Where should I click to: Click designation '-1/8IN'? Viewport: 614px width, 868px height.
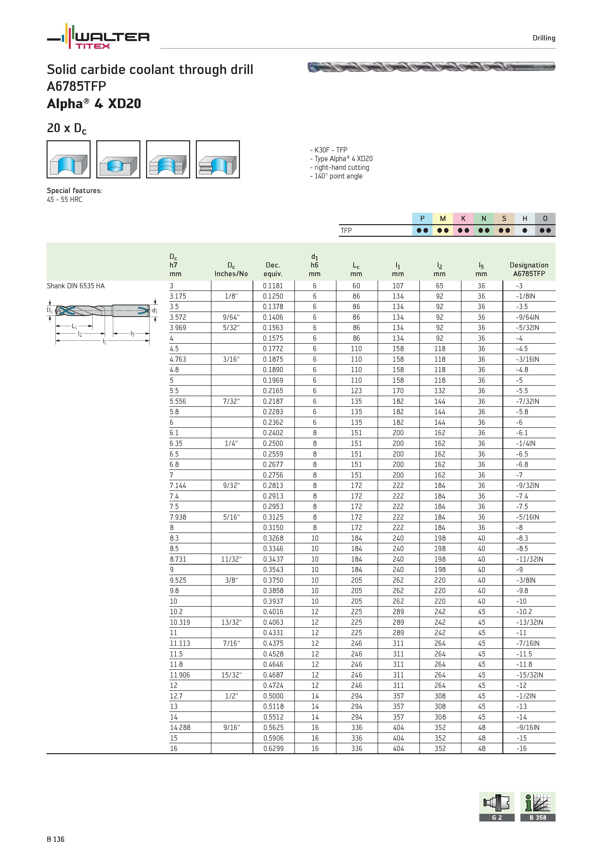pyautogui.click(x=526, y=296)
